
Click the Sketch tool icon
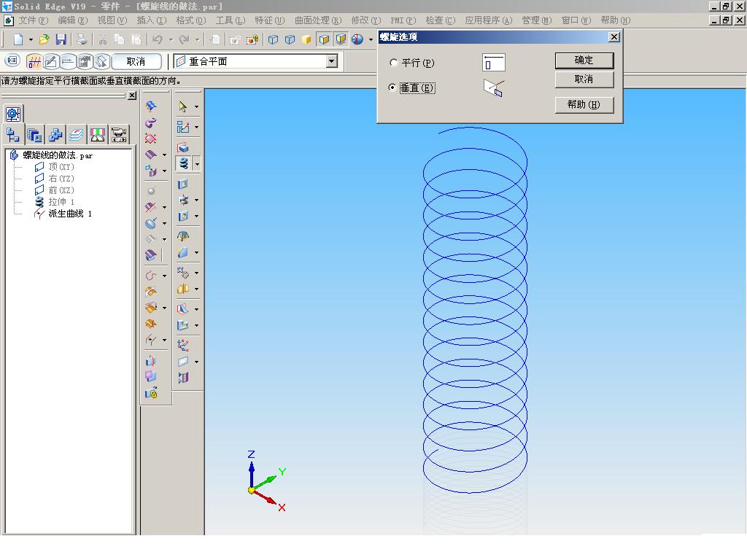(183, 127)
